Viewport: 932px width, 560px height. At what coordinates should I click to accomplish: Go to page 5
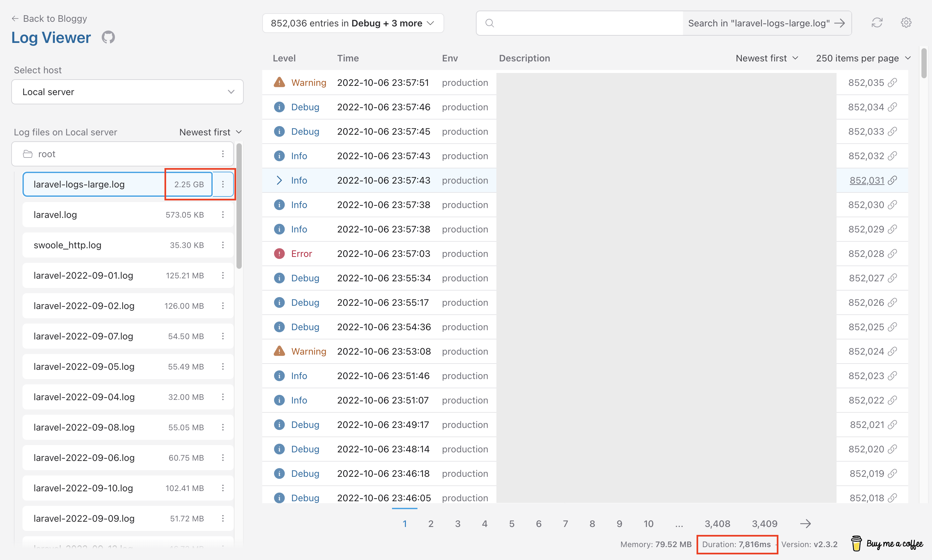pyautogui.click(x=512, y=524)
